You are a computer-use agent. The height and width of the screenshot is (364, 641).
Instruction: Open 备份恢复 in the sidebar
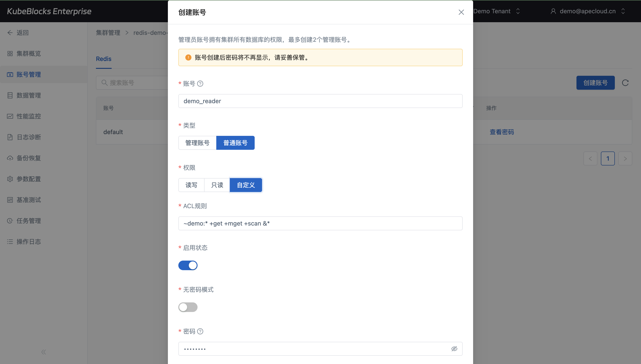coord(29,158)
